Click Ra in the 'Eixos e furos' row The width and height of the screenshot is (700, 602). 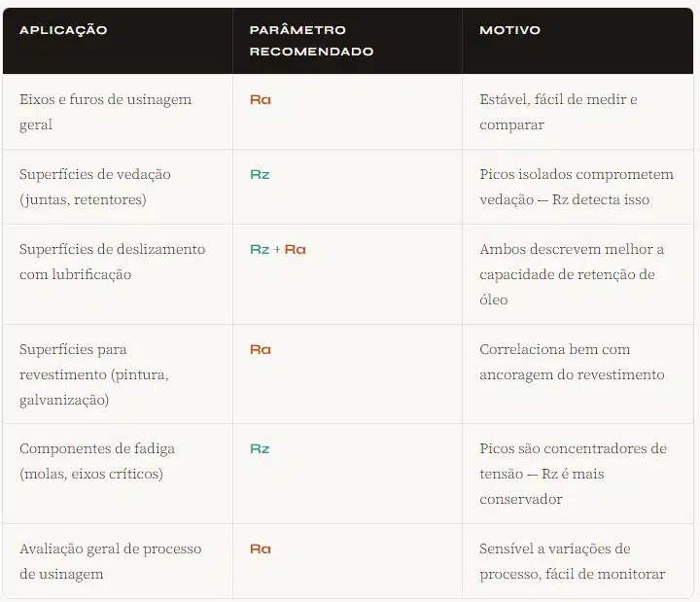point(260,99)
